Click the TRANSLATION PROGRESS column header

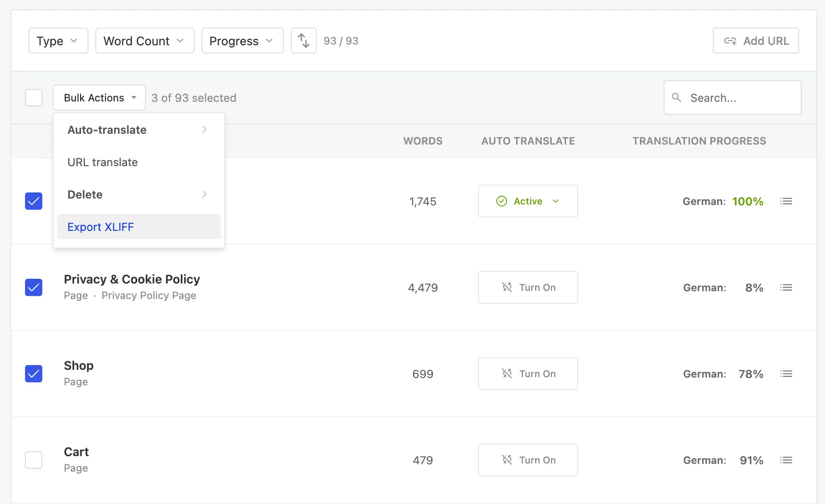tap(699, 141)
